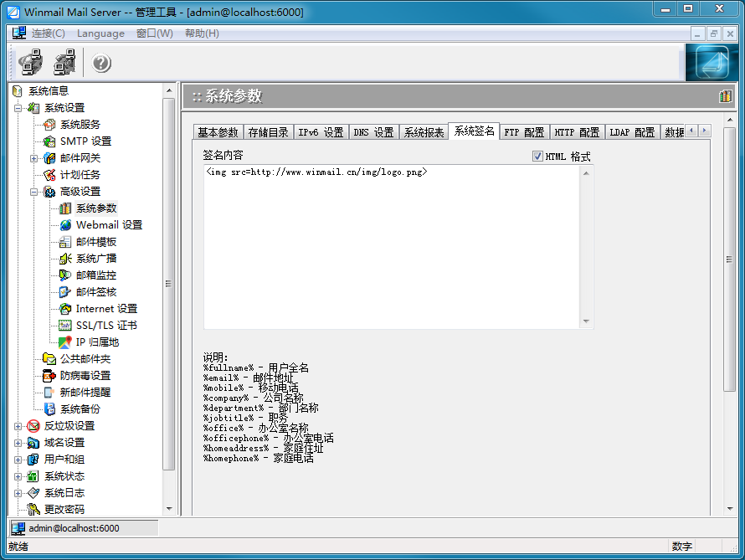
Task: Open the Language menu
Action: click(100, 33)
